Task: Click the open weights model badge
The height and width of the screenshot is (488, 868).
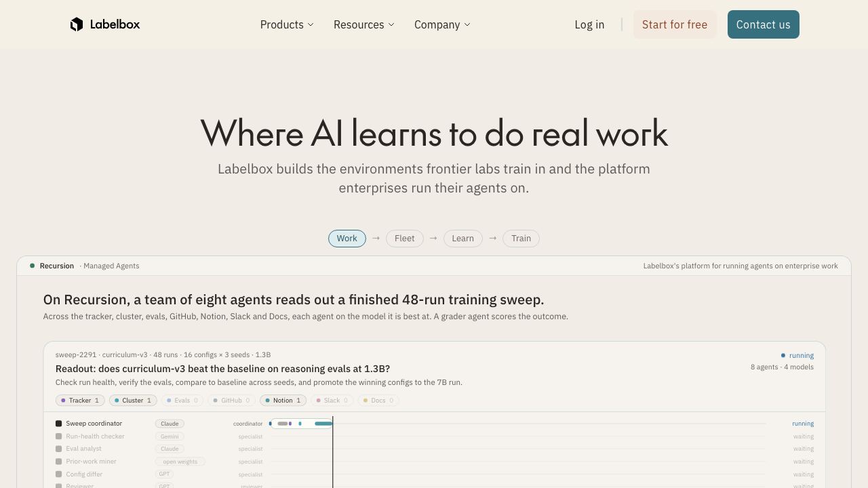Action: click(x=180, y=462)
